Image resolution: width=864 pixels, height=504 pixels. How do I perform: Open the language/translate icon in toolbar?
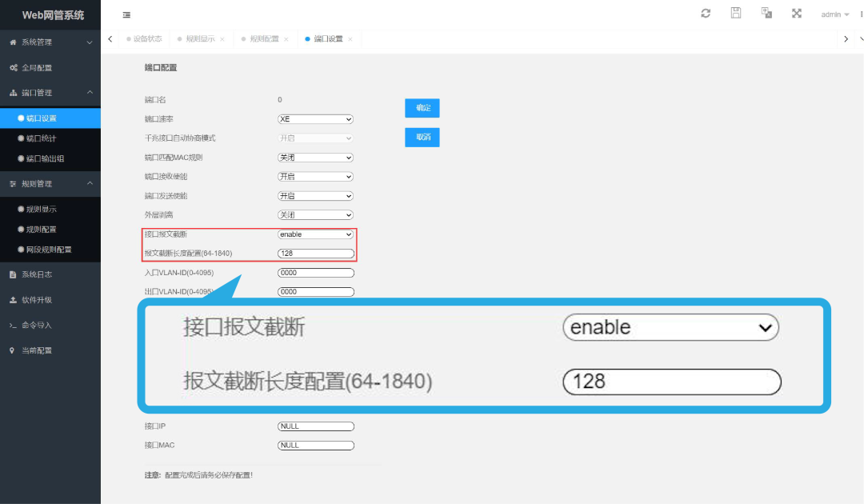766,13
